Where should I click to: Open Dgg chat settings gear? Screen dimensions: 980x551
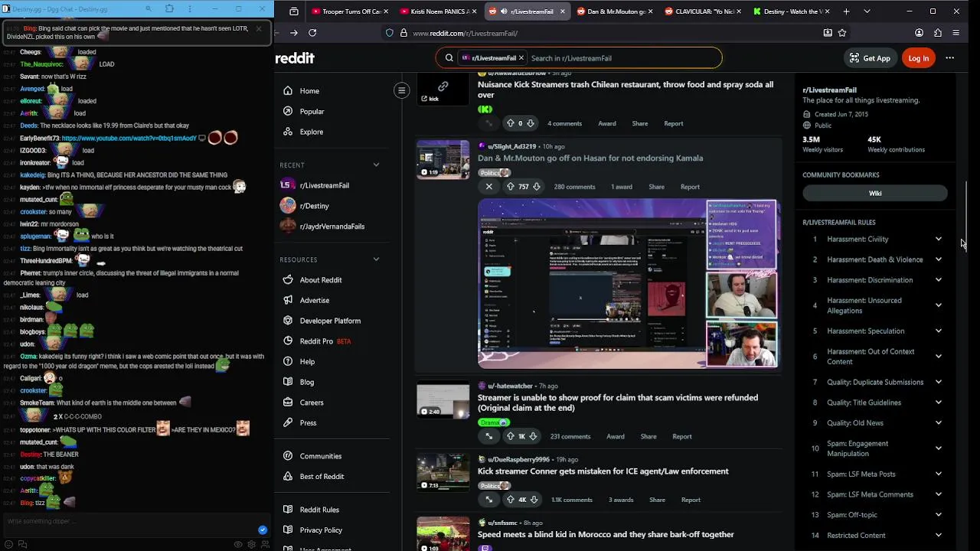coord(252,544)
